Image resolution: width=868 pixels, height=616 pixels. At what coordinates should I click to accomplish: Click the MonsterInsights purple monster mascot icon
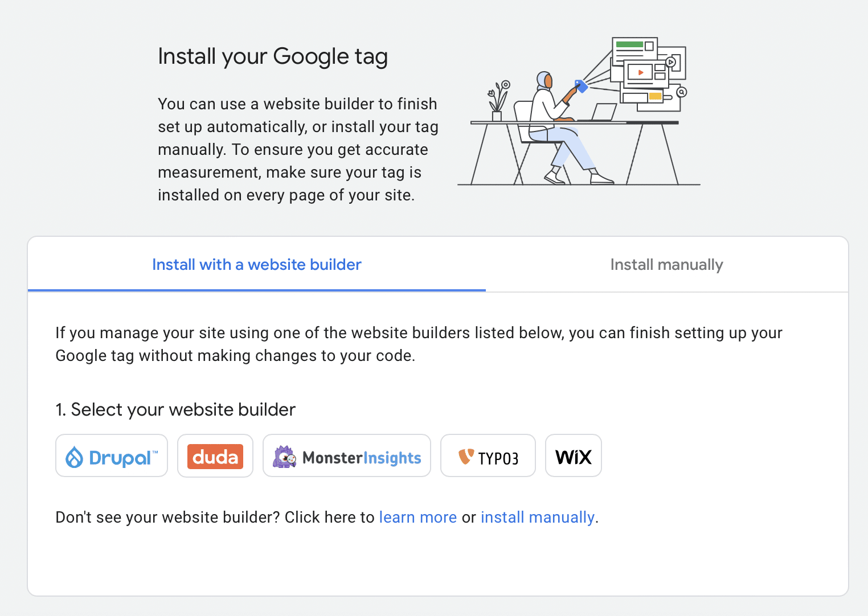(284, 457)
